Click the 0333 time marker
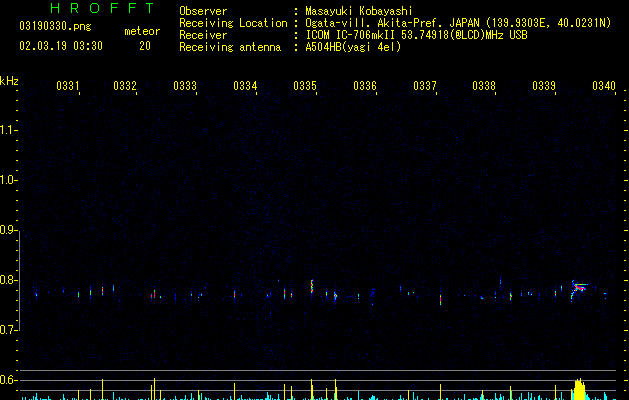Screen dimensions: 629x400 (x=185, y=86)
